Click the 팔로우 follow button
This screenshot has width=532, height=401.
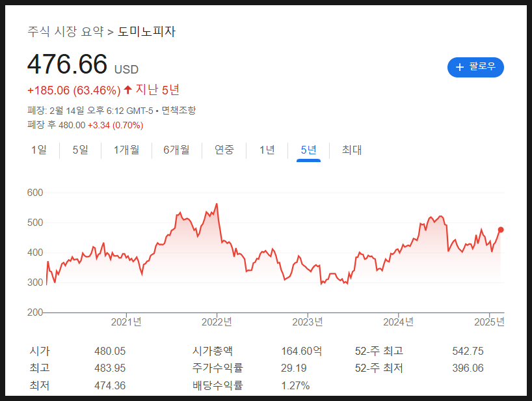[x=475, y=67]
